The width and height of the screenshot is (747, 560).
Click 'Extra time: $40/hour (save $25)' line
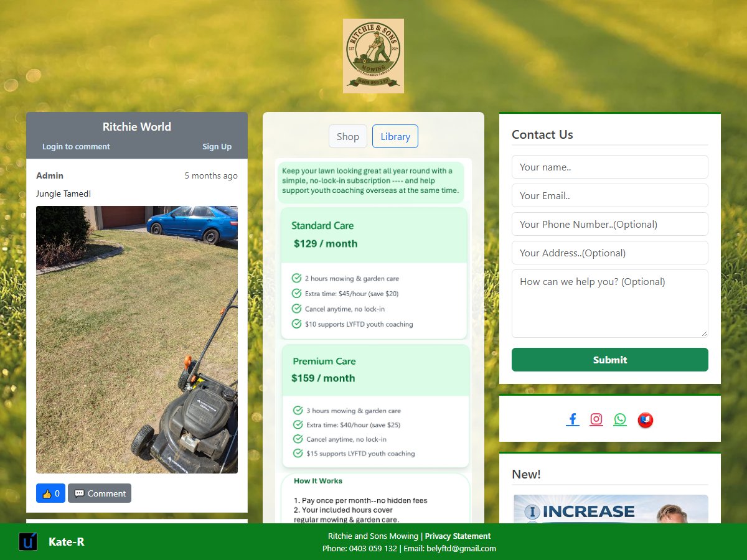(353, 425)
